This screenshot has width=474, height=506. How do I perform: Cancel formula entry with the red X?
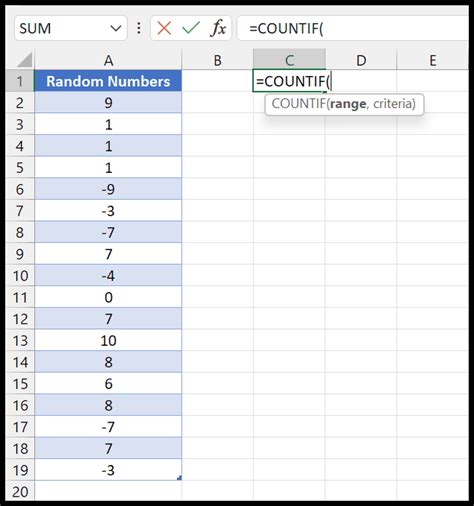tap(164, 28)
